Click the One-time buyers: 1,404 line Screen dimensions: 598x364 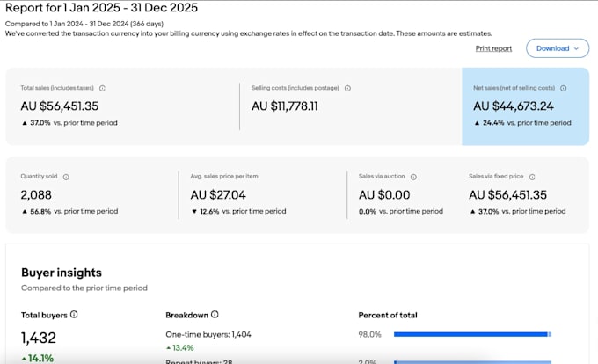208,335
